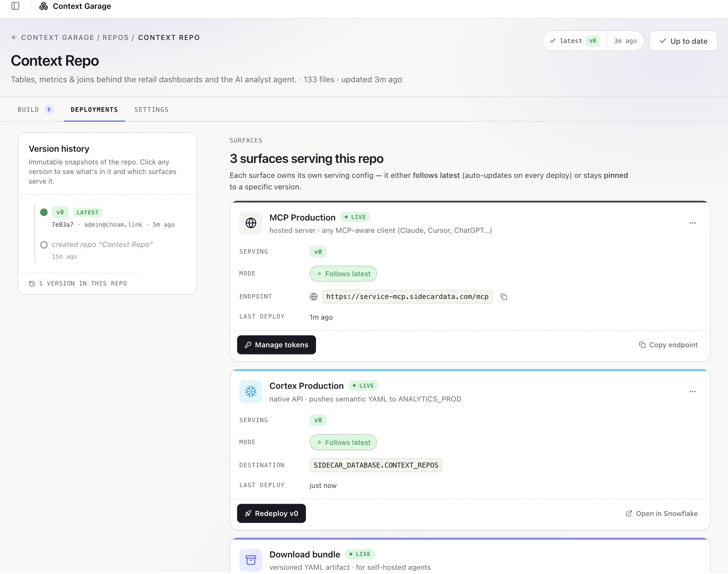Click the globe icon beside endpoint URL
Viewport: 728px width, 574px height.
(314, 297)
